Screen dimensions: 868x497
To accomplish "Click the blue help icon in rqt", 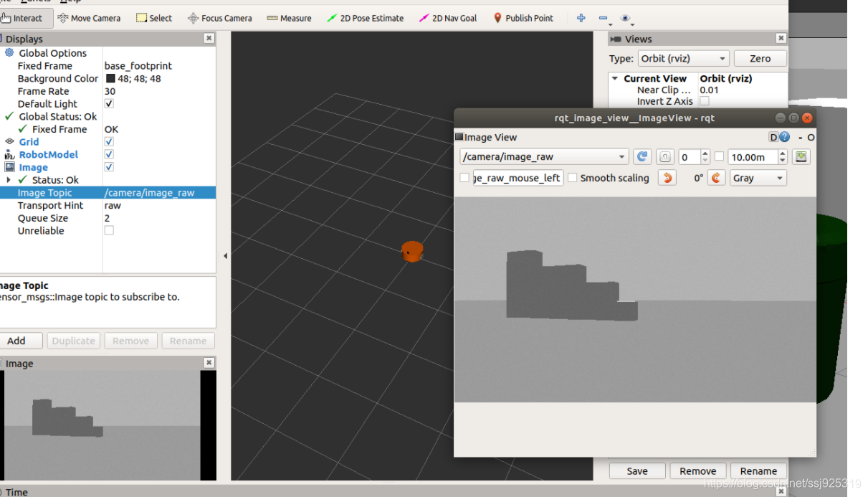I will pos(785,137).
